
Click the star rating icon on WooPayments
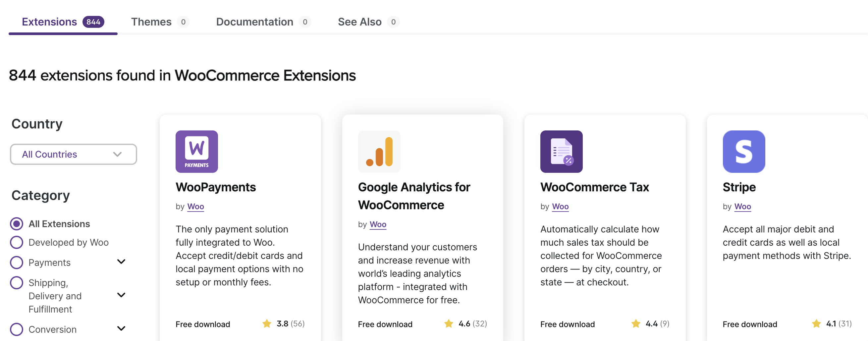[x=267, y=323]
